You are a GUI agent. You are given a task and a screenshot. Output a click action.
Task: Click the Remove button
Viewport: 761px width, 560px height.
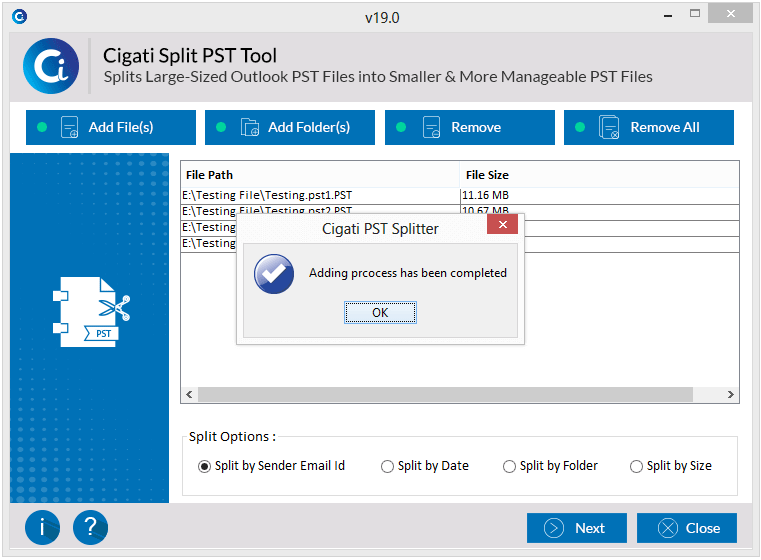[469, 127]
